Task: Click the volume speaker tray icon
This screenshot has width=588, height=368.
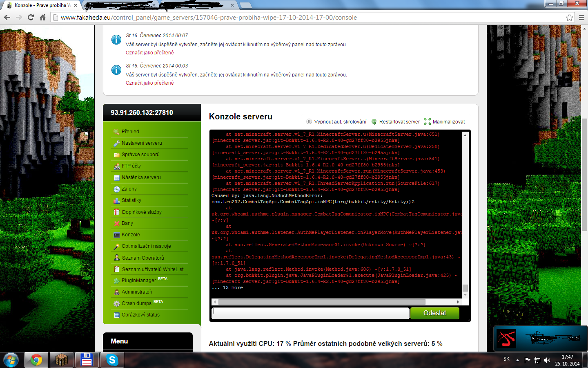Action: pos(547,360)
